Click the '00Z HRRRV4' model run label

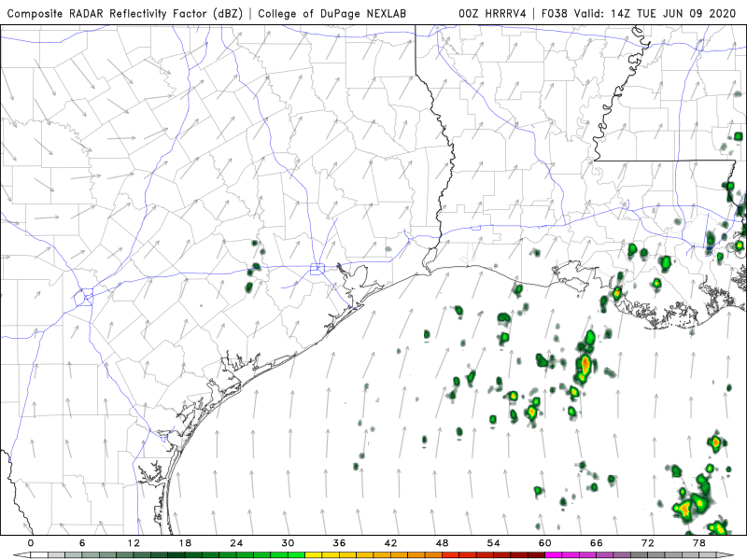click(492, 13)
